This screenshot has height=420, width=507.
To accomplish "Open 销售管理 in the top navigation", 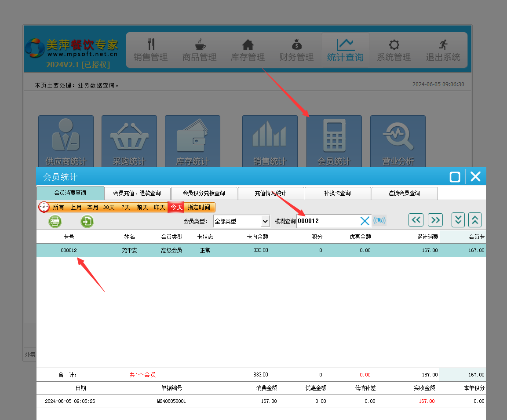I will click(151, 50).
